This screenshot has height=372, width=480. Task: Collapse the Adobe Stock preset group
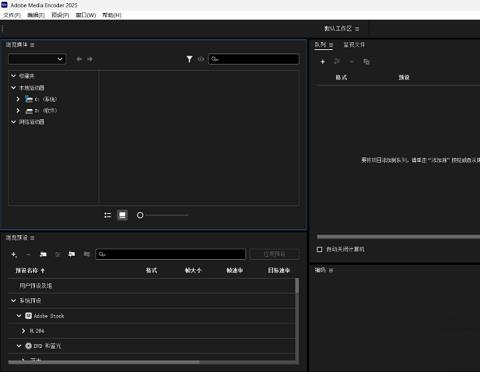tap(19, 316)
